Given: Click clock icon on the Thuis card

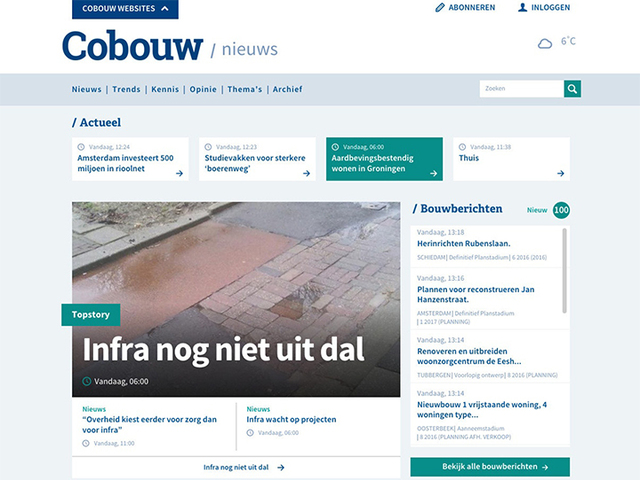Looking at the screenshot, I should tap(462, 147).
